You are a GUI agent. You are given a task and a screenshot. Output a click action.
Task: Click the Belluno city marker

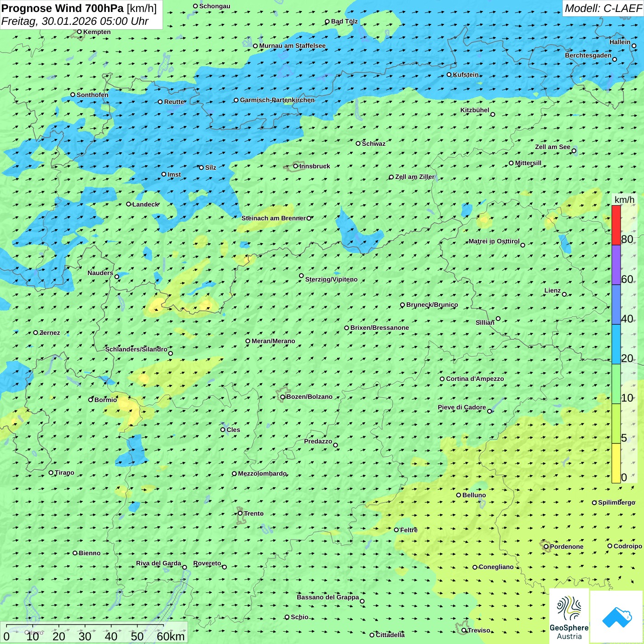point(459,495)
